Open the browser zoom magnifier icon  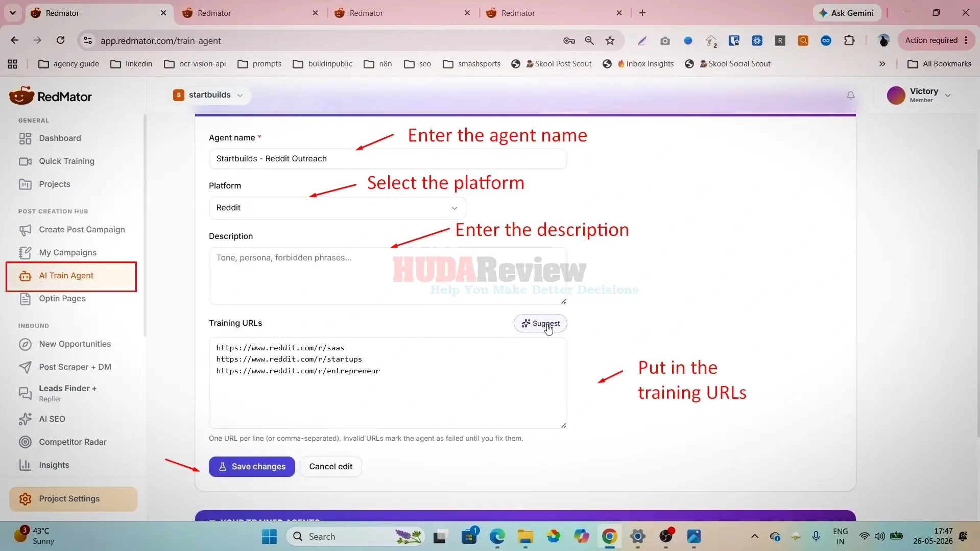click(x=589, y=40)
